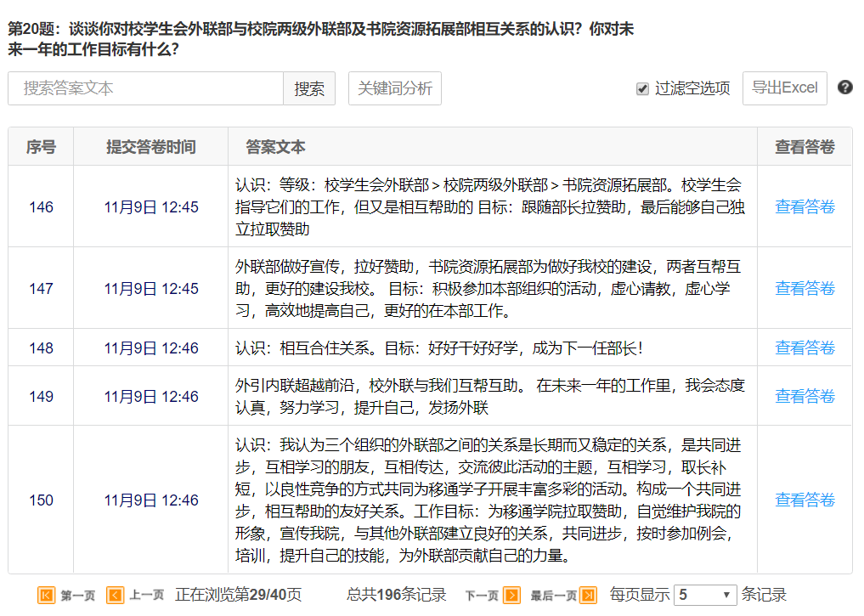Click the 序号 column header
Viewport: 864px width, 616px height.
click(41, 147)
